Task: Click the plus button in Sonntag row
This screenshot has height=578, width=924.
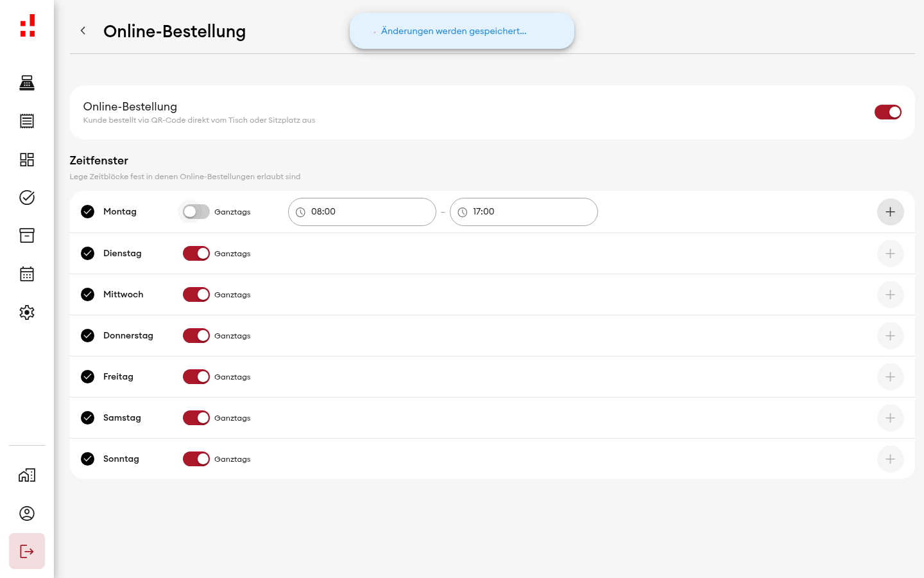Action: 890,459
